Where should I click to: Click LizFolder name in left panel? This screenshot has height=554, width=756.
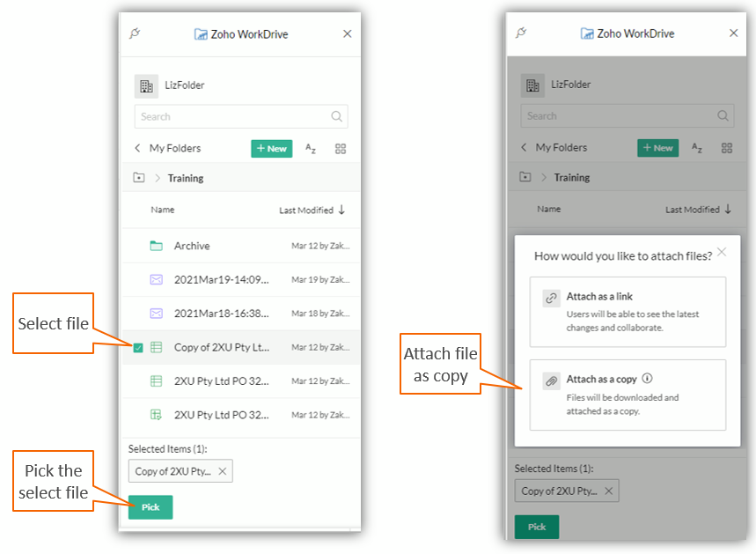[185, 85]
